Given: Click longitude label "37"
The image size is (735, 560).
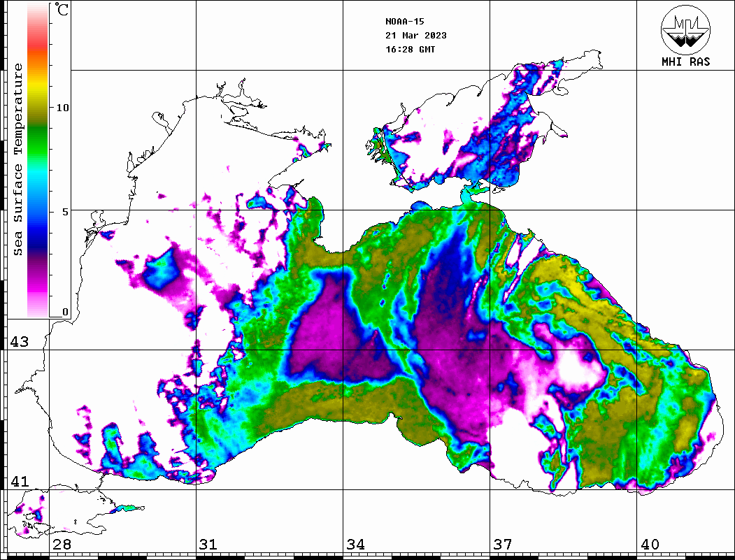Looking at the screenshot, I should pos(503,545).
